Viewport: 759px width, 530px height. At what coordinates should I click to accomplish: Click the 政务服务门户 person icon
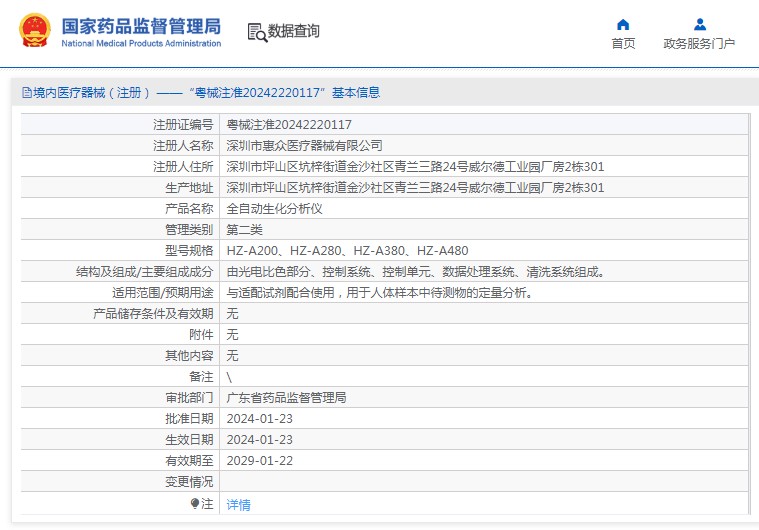click(699, 24)
